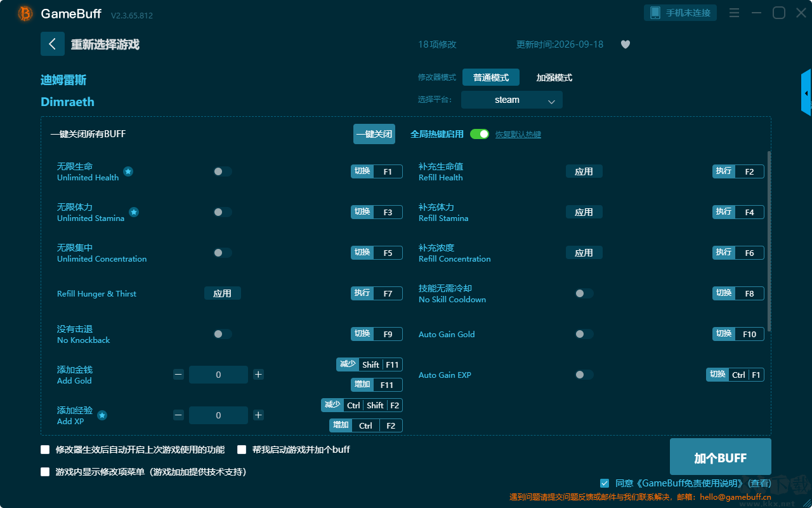Apply Refill Health

coord(584,171)
